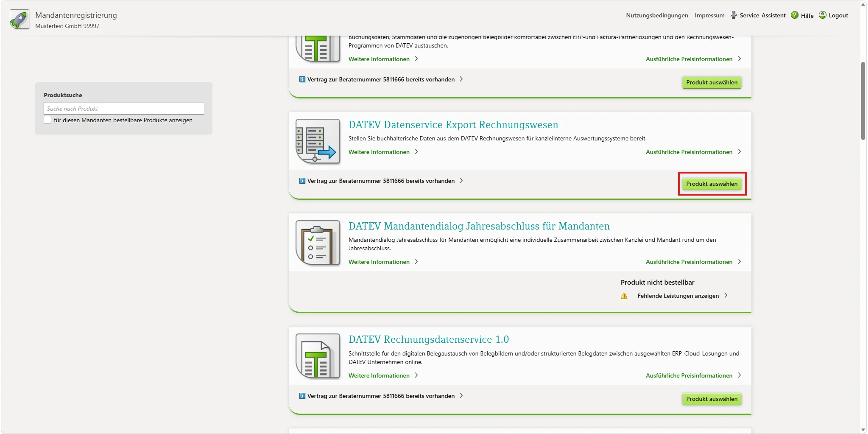Open Weitere Informationen for the topmost product
Image resolution: width=868 pixels, height=434 pixels.
click(x=379, y=59)
